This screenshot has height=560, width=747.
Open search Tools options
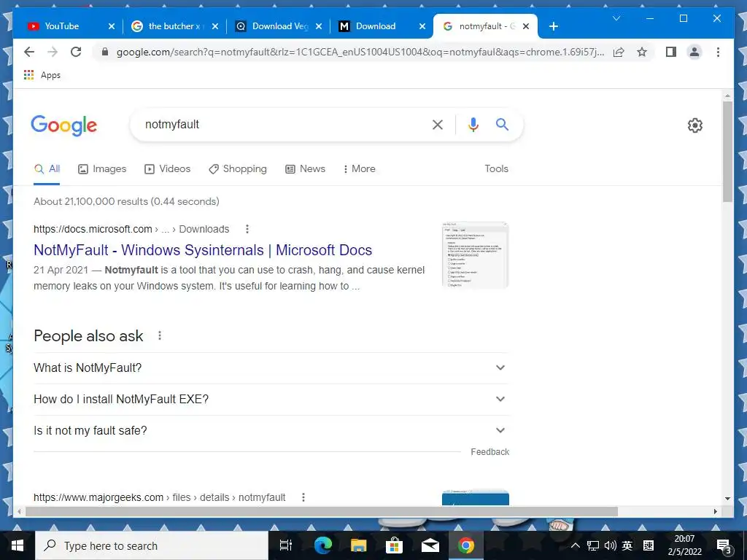[496, 169]
